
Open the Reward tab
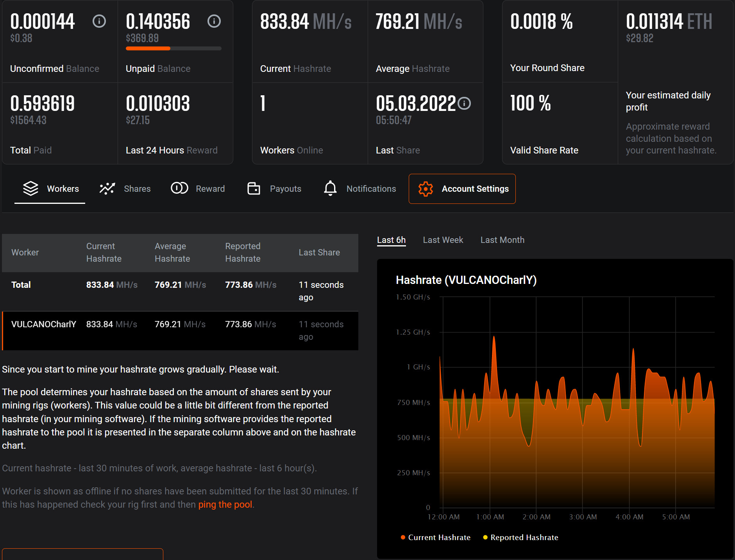coord(198,189)
